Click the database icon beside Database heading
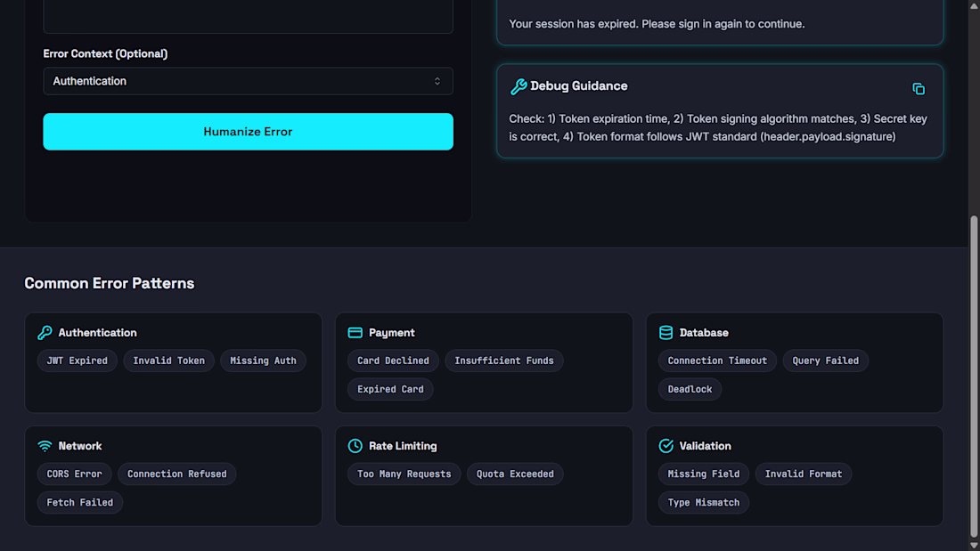Viewport: 980px width, 551px height. click(x=666, y=333)
